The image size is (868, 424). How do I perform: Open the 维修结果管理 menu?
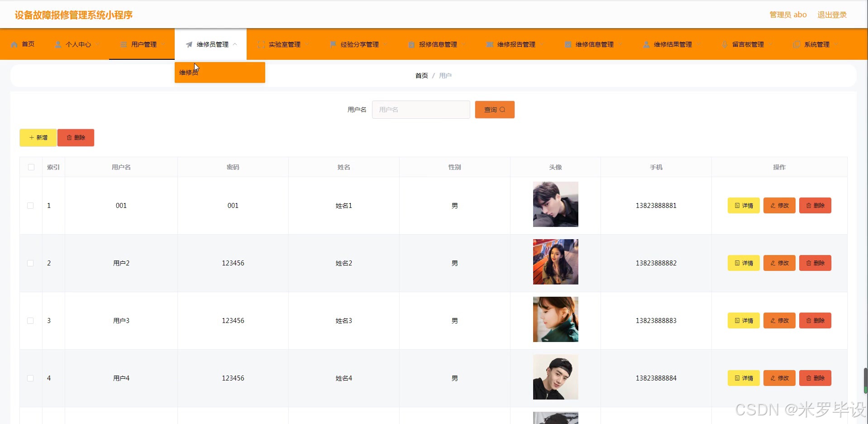pos(672,44)
